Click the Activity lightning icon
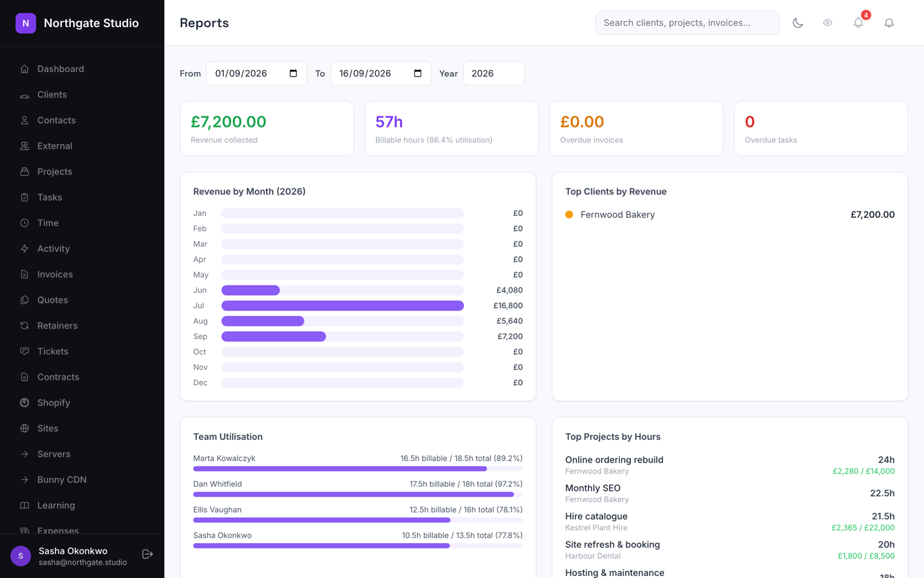Image resolution: width=924 pixels, height=578 pixels. tap(24, 249)
